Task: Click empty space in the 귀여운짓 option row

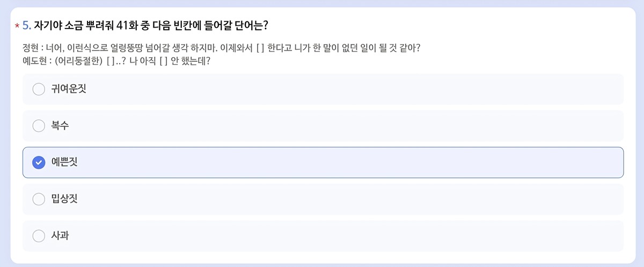Action: [x=349, y=89]
